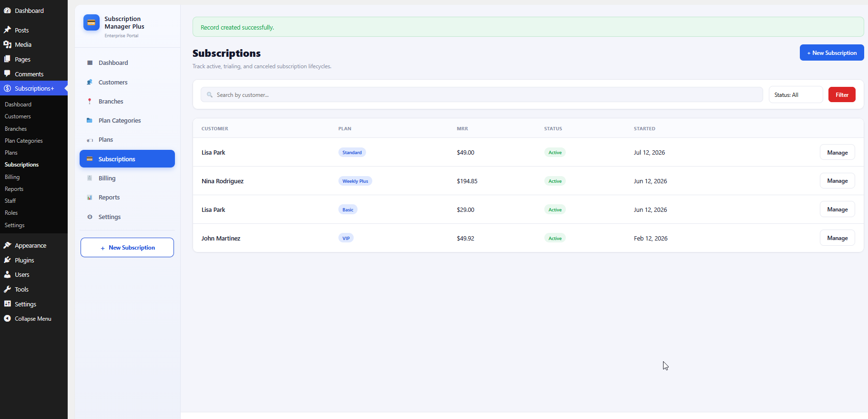This screenshot has height=419, width=868.
Task: Click the Jul 12, 2026 start date
Action: pos(649,152)
